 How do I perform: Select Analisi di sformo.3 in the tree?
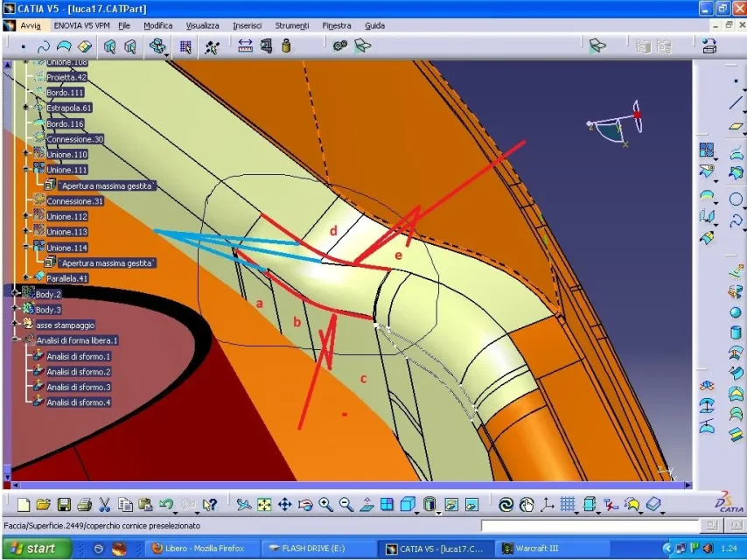(79, 387)
